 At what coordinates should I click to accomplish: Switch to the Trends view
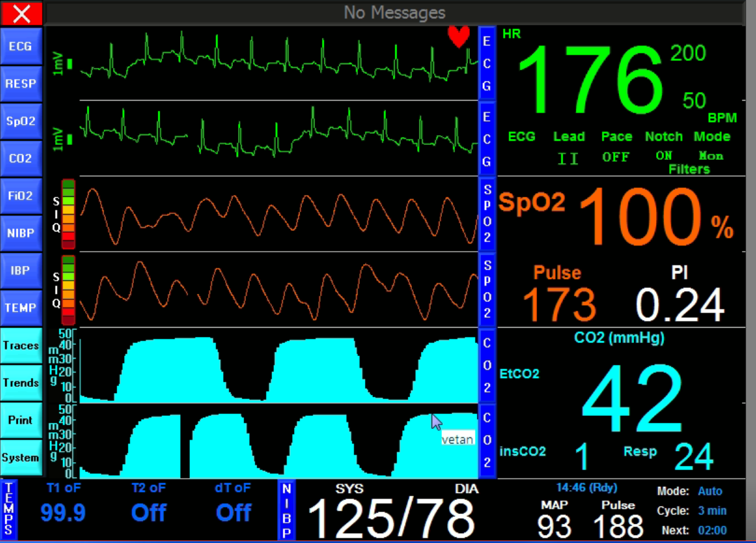click(21, 383)
